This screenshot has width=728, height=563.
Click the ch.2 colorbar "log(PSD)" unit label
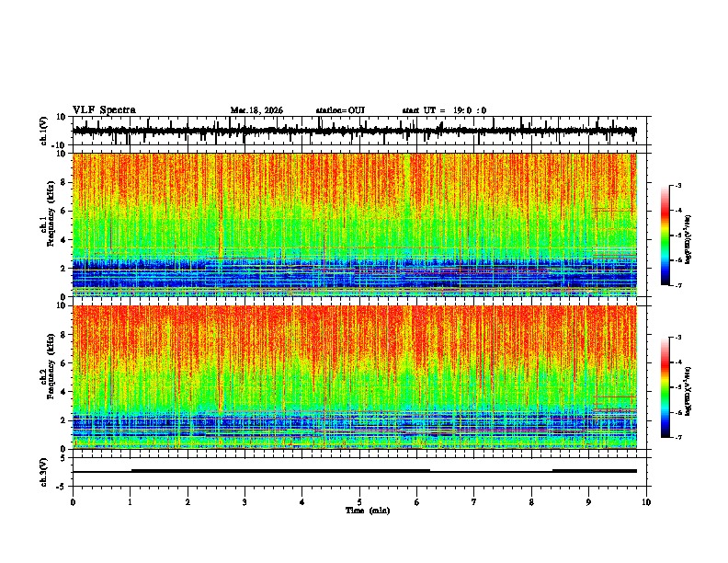[x=688, y=392]
